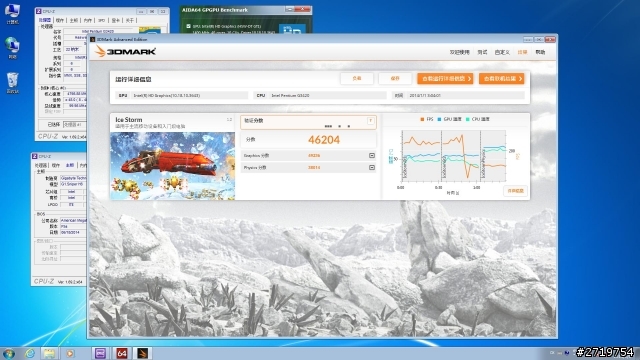Click the Load button in run details
Image resolution: width=640 pixels, height=360 pixels.
357,78
